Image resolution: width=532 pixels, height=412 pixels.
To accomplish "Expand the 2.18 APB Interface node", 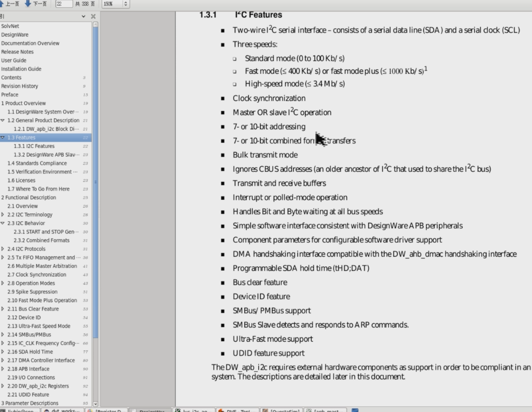I will click(x=3, y=369).
